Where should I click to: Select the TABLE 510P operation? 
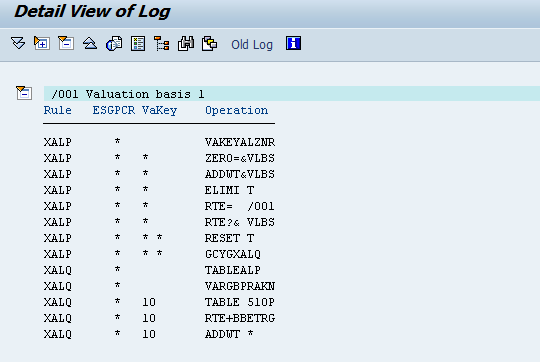tap(240, 302)
